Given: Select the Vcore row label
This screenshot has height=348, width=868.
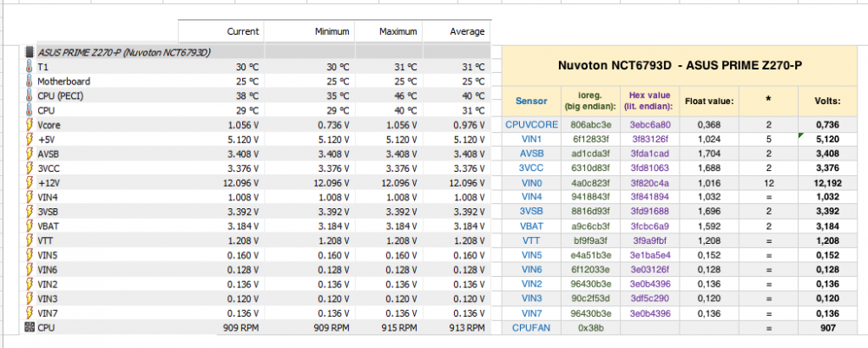Looking at the screenshot, I should [49, 125].
